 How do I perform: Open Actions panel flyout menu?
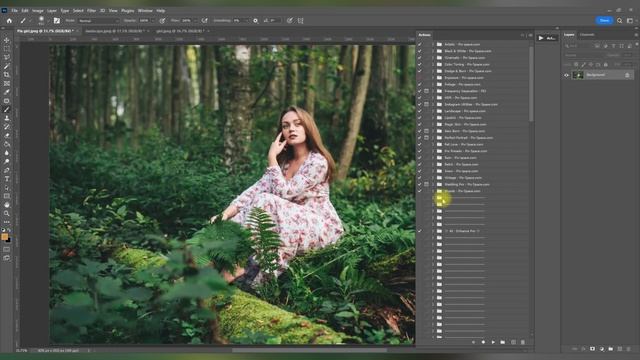pos(530,35)
